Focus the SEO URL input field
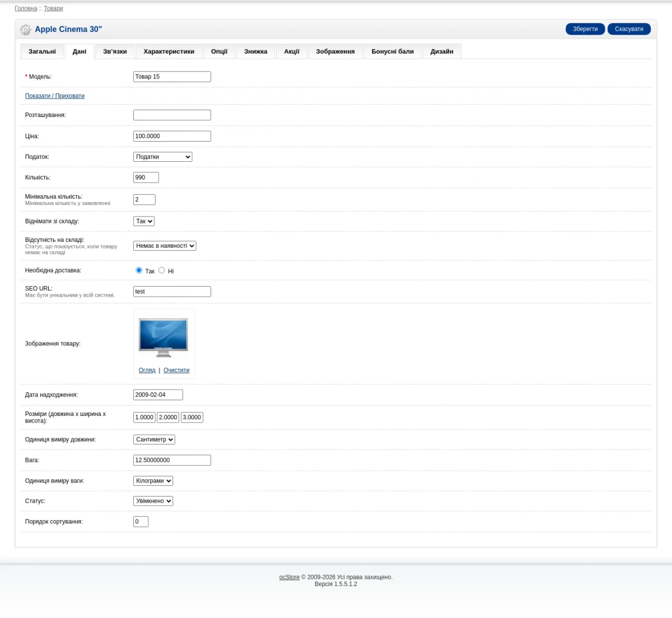 pos(172,292)
